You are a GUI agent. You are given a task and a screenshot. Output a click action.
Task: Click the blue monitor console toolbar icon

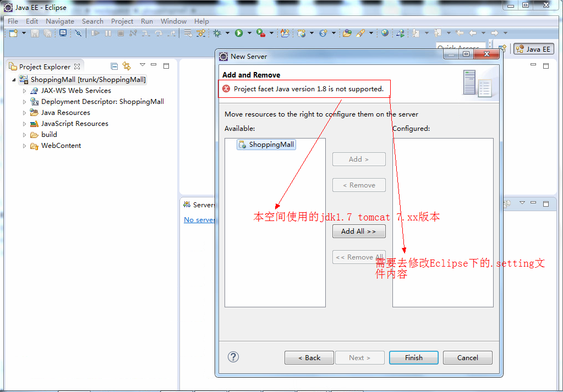click(63, 34)
